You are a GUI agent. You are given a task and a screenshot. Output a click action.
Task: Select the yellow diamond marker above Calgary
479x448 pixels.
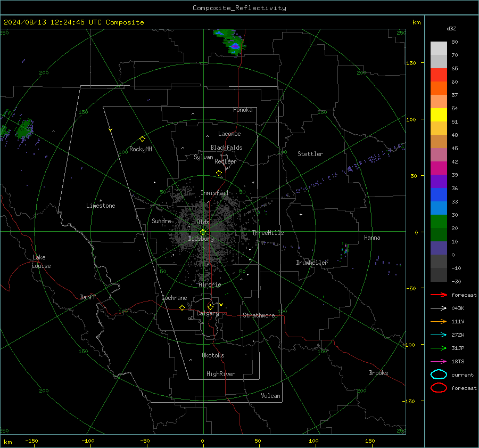click(x=210, y=307)
